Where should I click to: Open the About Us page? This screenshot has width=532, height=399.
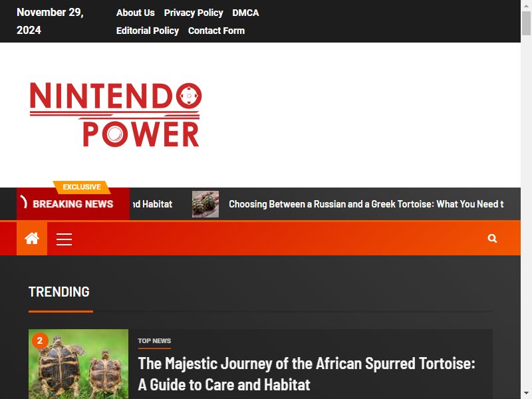pyautogui.click(x=136, y=13)
